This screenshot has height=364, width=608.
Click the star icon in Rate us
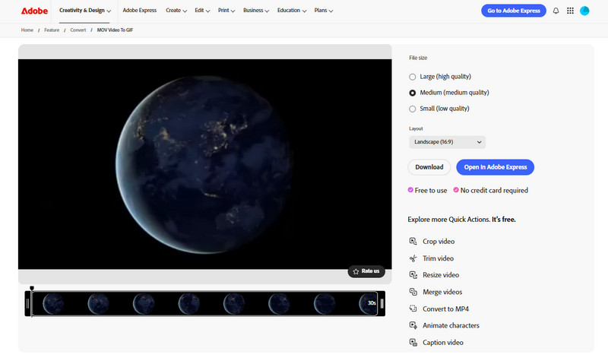(x=356, y=271)
